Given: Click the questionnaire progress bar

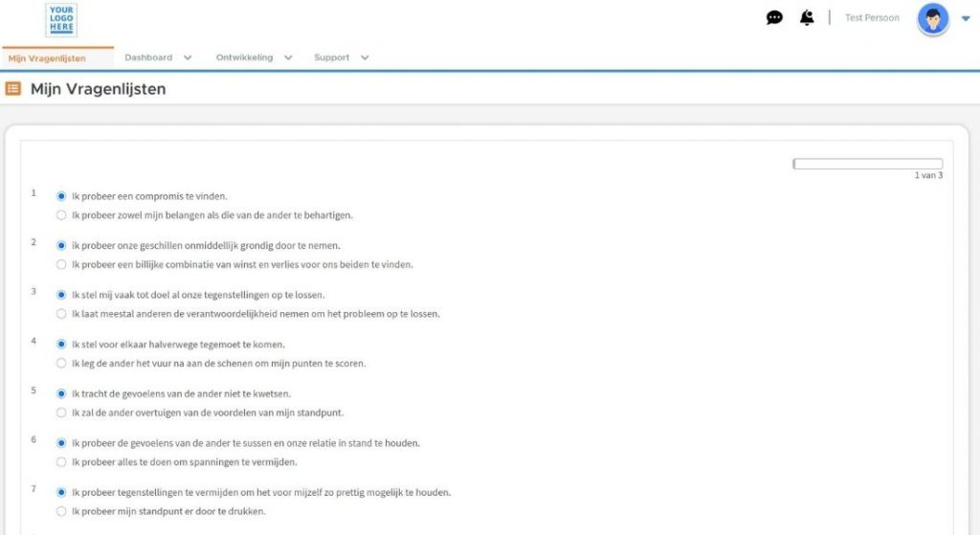Looking at the screenshot, I should click(867, 164).
